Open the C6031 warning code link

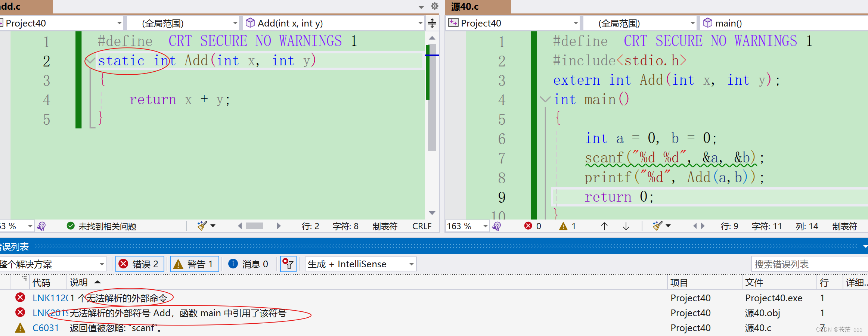(x=46, y=328)
